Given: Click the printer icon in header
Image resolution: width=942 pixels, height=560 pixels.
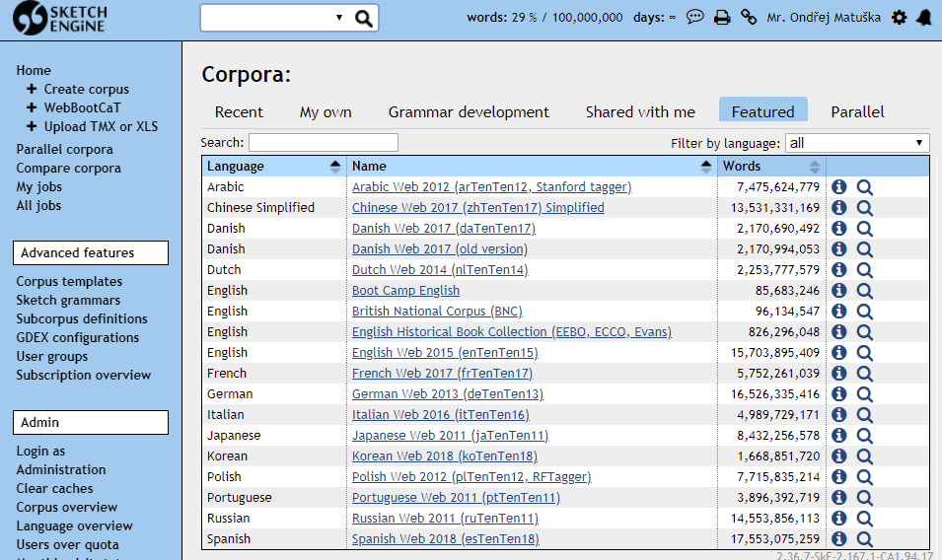Looking at the screenshot, I should pyautogui.click(x=722, y=17).
